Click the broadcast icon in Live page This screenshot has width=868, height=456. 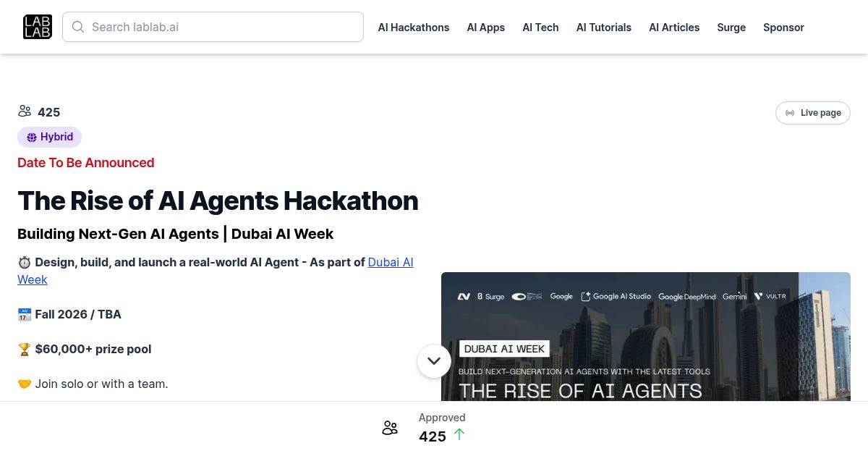tap(790, 113)
